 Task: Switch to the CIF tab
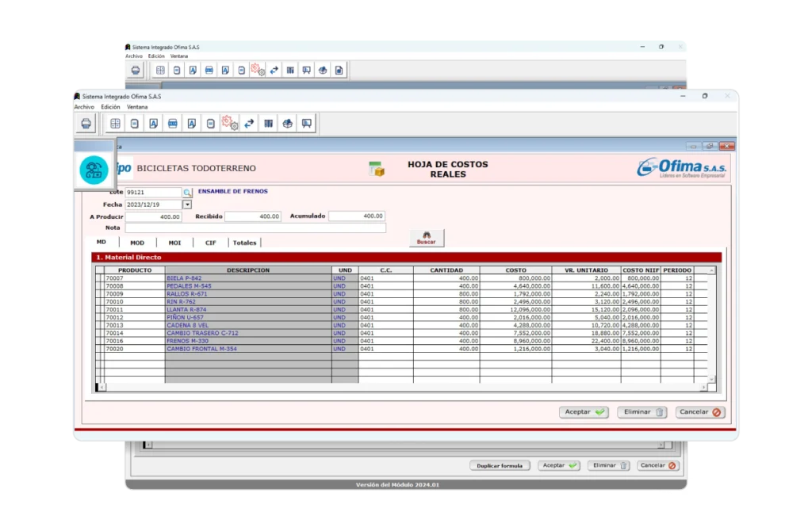click(x=210, y=243)
